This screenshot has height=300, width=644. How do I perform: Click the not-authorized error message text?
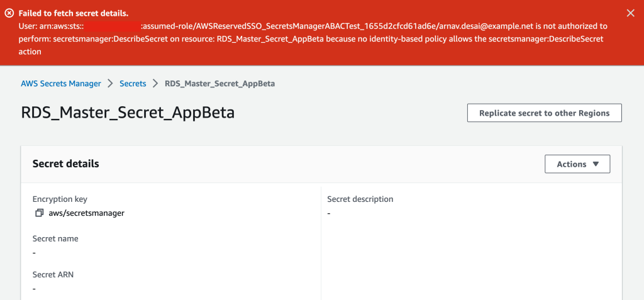tap(314, 39)
